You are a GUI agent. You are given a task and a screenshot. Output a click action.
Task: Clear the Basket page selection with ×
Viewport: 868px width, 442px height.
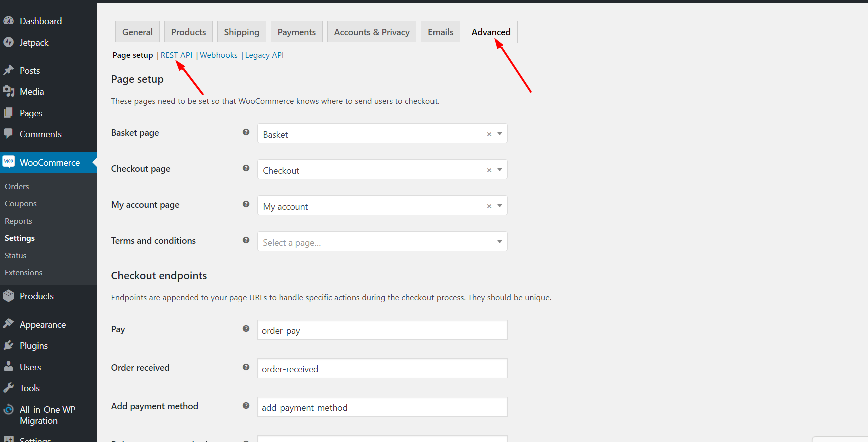[x=489, y=134]
